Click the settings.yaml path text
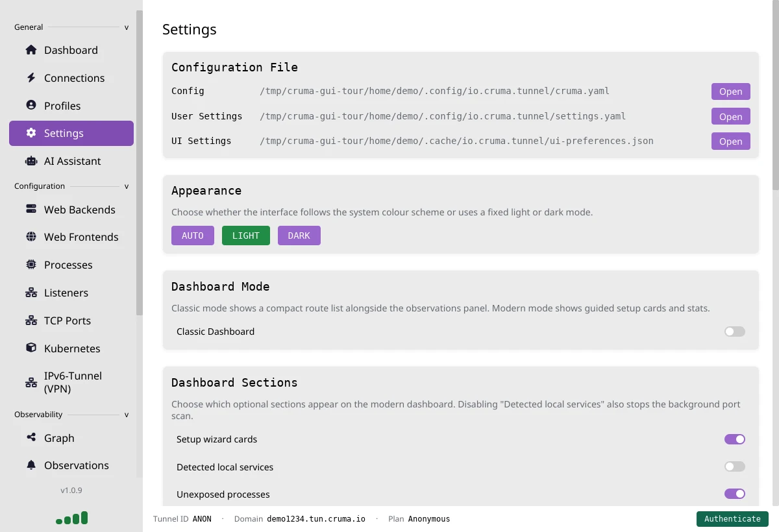 click(x=443, y=116)
